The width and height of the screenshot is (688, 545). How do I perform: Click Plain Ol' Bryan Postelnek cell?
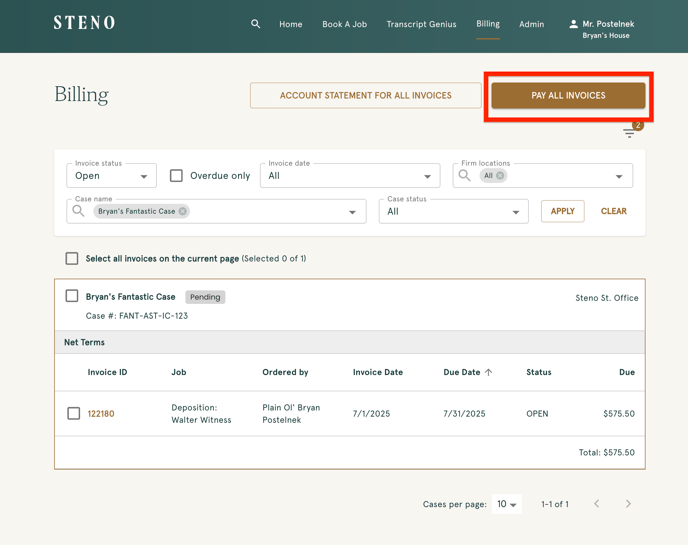(291, 413)
